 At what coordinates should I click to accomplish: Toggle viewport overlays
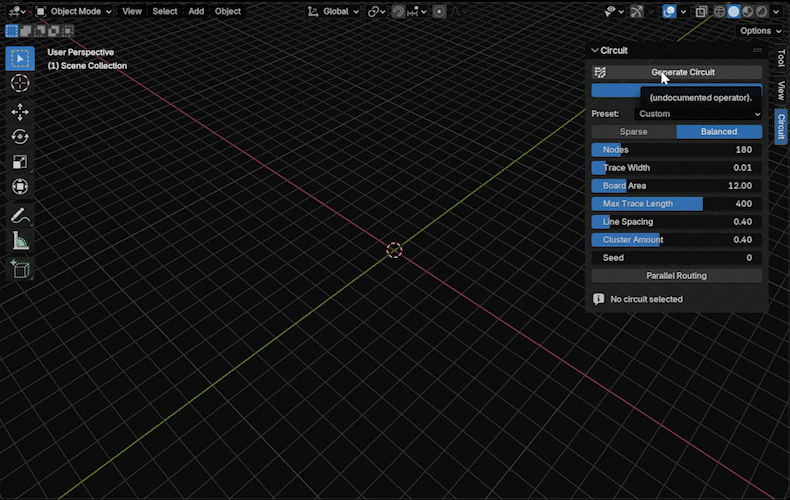669,11
